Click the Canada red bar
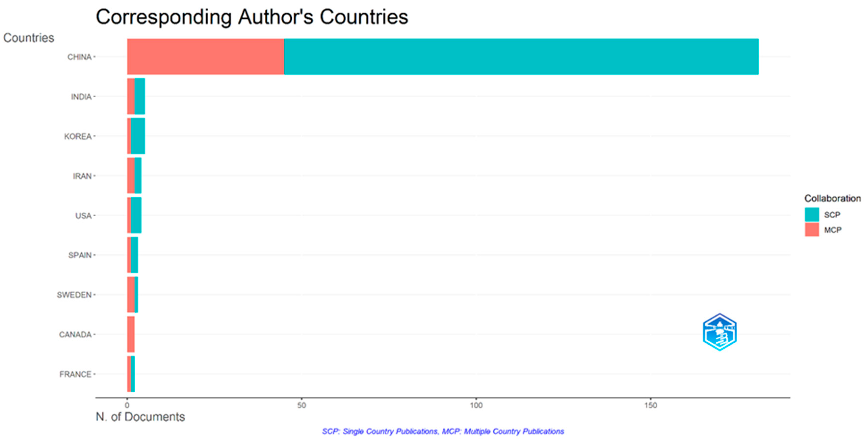The width and height of the screenshot is (868, 445). click(x=131, y=334)
